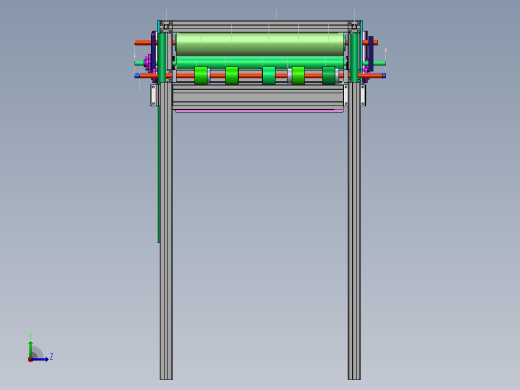The height and width of the screenshot is (390, 520).
Task: Select the dark purple side plate at right
Action: [x=371, y=53]
